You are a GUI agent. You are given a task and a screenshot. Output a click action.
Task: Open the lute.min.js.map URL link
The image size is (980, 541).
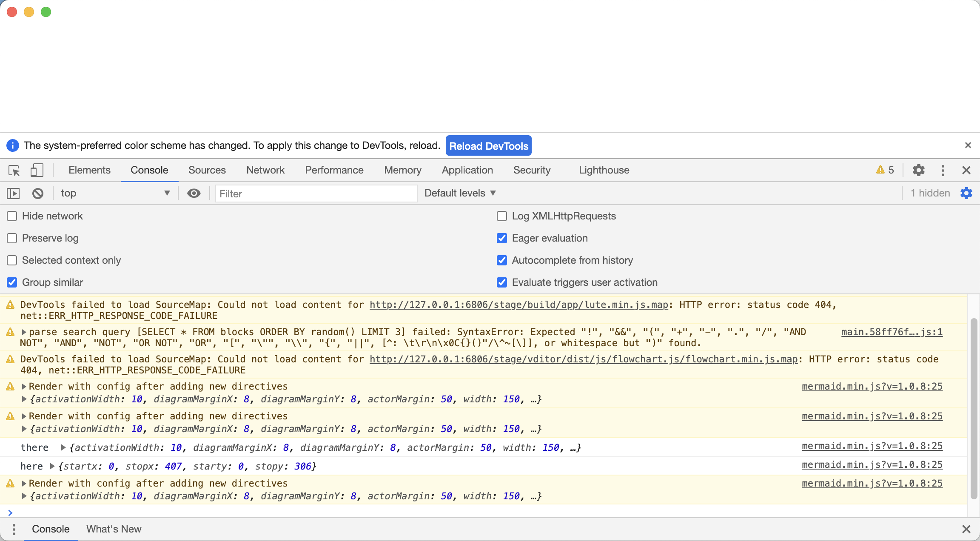click(519, 305)
